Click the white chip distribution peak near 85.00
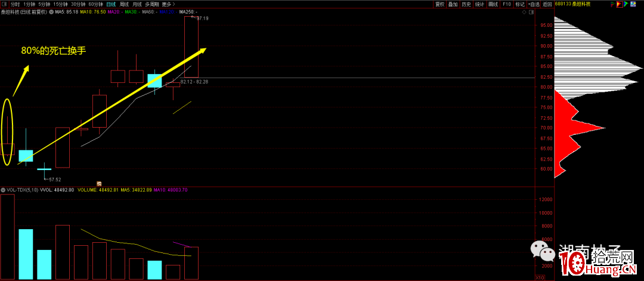This screenshot has width=644, height=281. [598, 67]
